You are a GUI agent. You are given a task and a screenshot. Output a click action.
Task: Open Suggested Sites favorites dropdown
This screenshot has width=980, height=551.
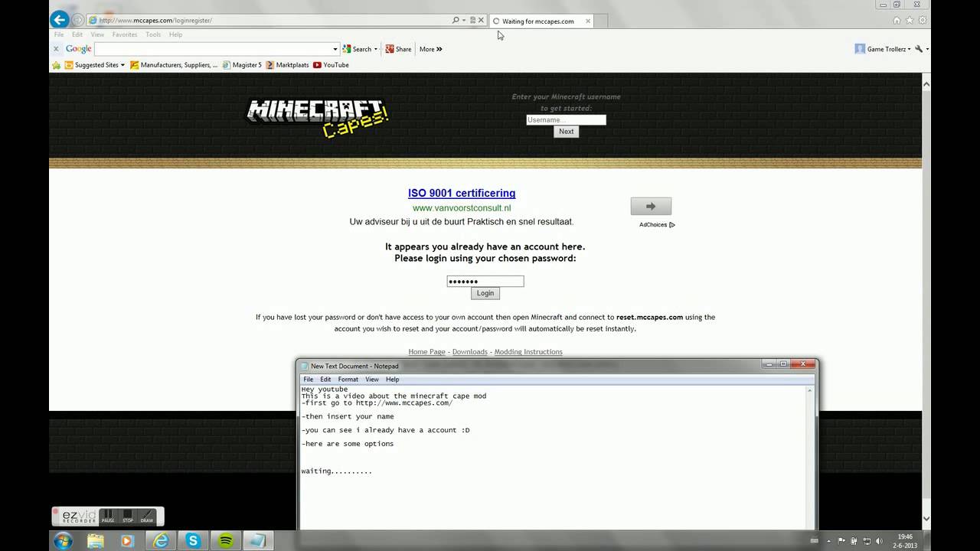pos(94,65)
